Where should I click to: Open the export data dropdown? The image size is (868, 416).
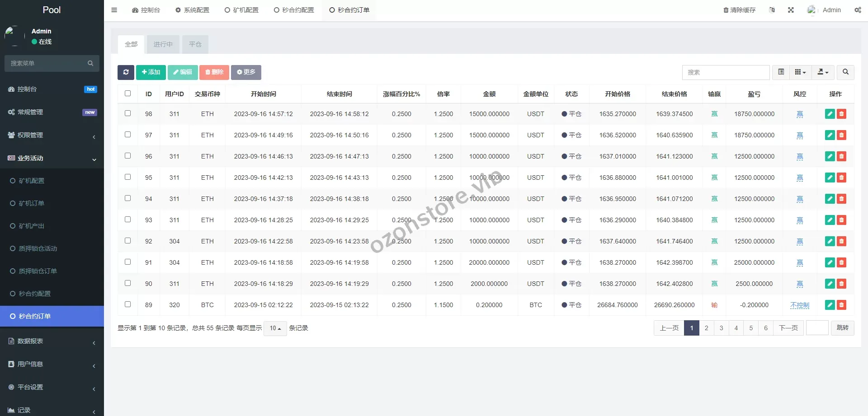pyautogui.click(x=823, y=72)
